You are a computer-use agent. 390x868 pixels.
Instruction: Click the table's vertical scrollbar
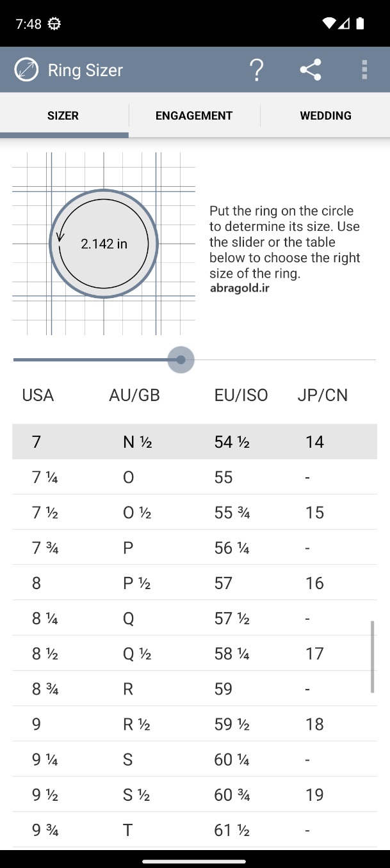373,656
